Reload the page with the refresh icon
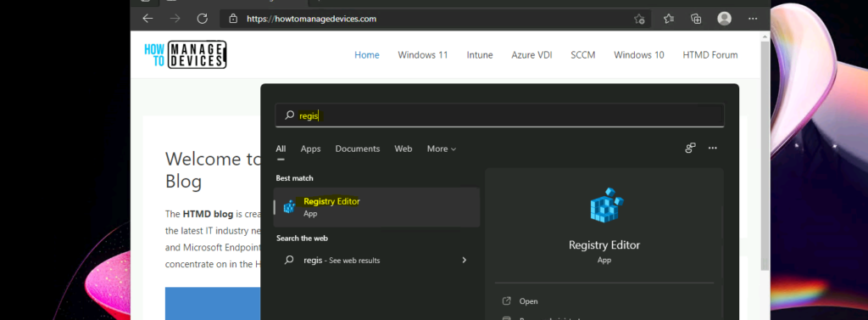Viewport: 868px width, 320px height. pyautogui.click(x=203, y=19)
